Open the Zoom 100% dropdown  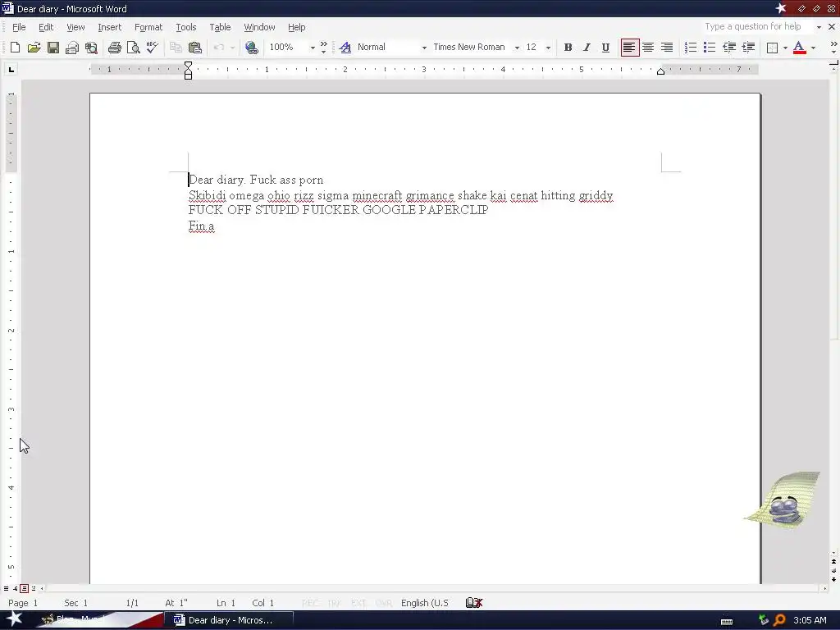313,48
